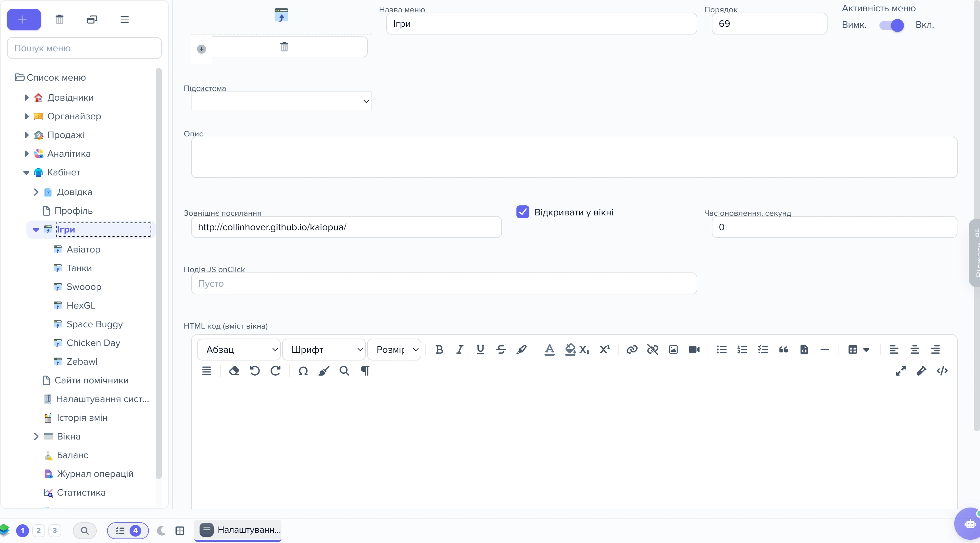Expand the editor to fullscreen
980x543 pixels.
(x=900, y=370)
